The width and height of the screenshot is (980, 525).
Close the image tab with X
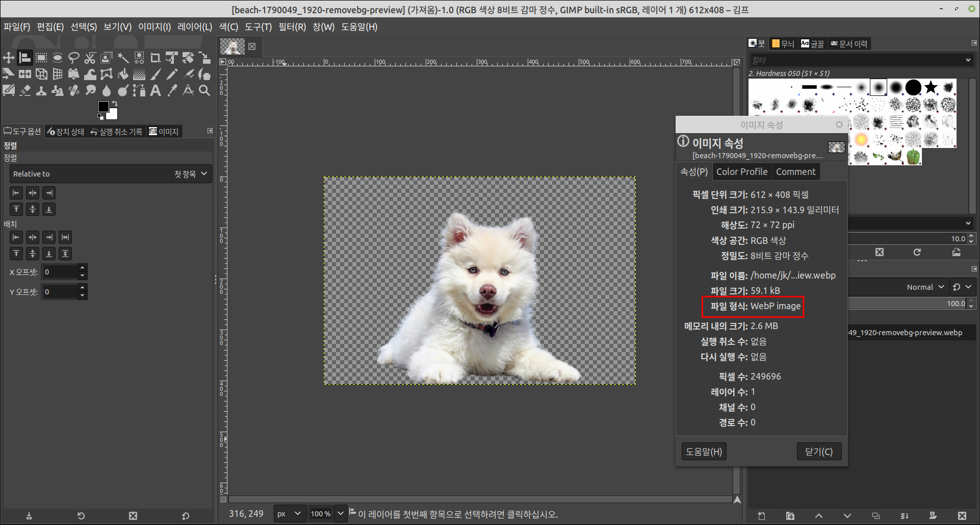252,46
